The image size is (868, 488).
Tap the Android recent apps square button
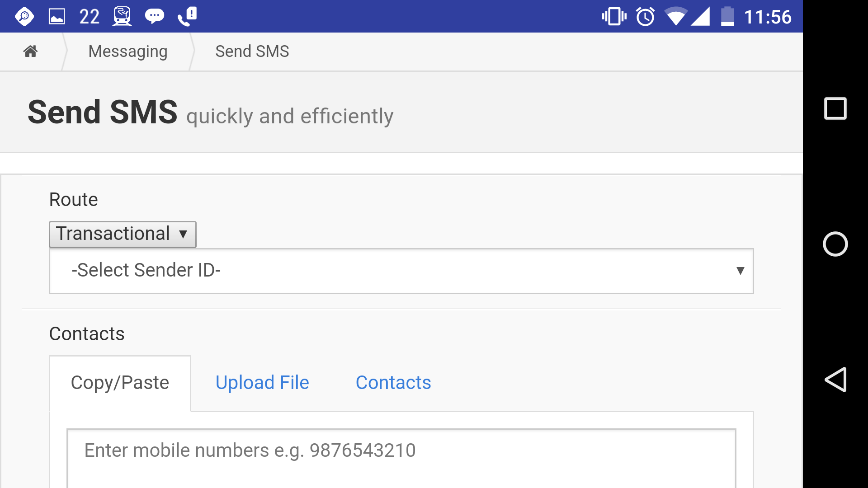(x=836, y=108)
